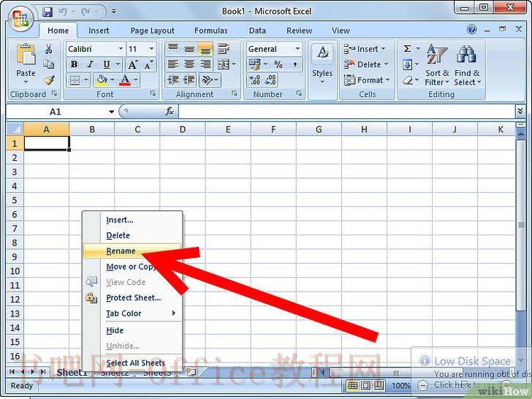Apply Fill Color paint bucket
Screen dimensions: 532x399
click(x=102, y=80)
